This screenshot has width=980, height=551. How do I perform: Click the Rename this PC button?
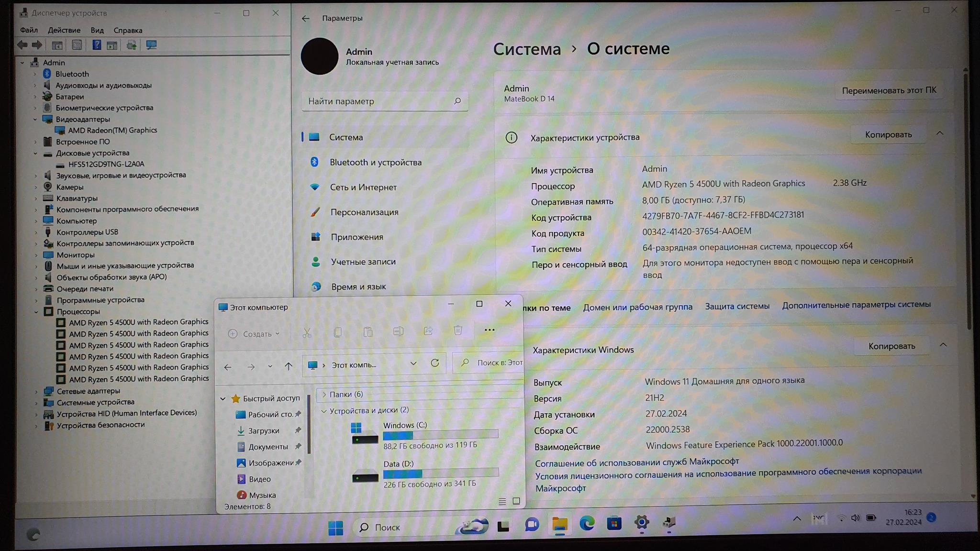pyautogui.click(x=889, y=90)
